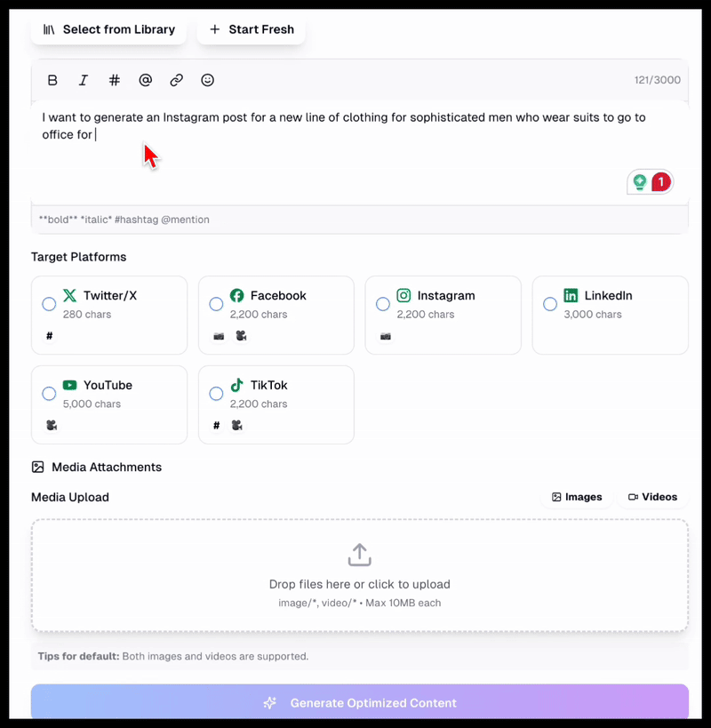Click the Start Fresh button
This screenshot has width=711, height=728.
[251, 29]
